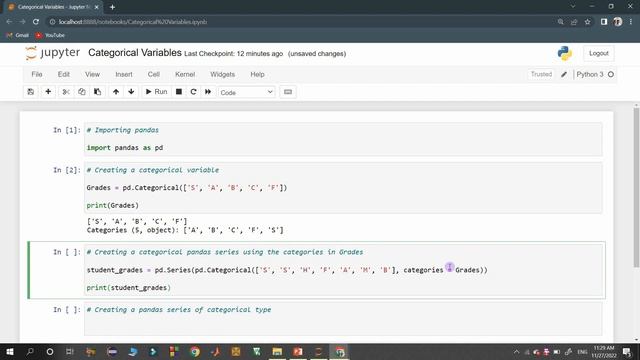This screenshot has height=360, width=640.
Task: Open the Cell menu
Action: click(x=153, y=74)
